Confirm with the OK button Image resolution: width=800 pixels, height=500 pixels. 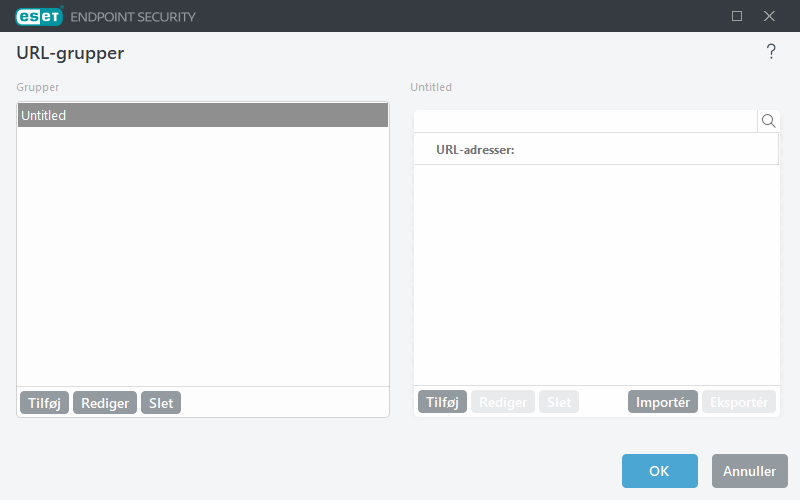pos(660,471)
